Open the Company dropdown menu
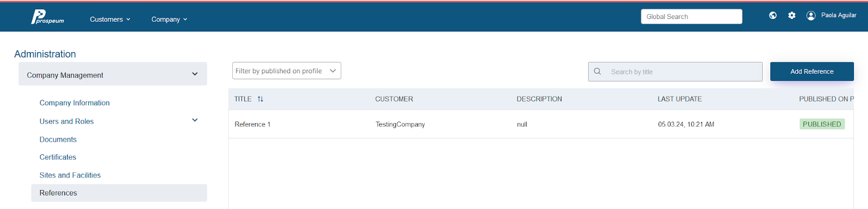The width and height of the screenshot is (868, 209). click(x=169, y=19)
